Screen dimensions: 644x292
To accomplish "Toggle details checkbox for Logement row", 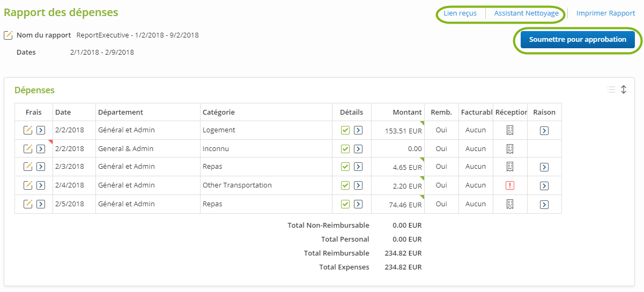I will coord(345,130).
